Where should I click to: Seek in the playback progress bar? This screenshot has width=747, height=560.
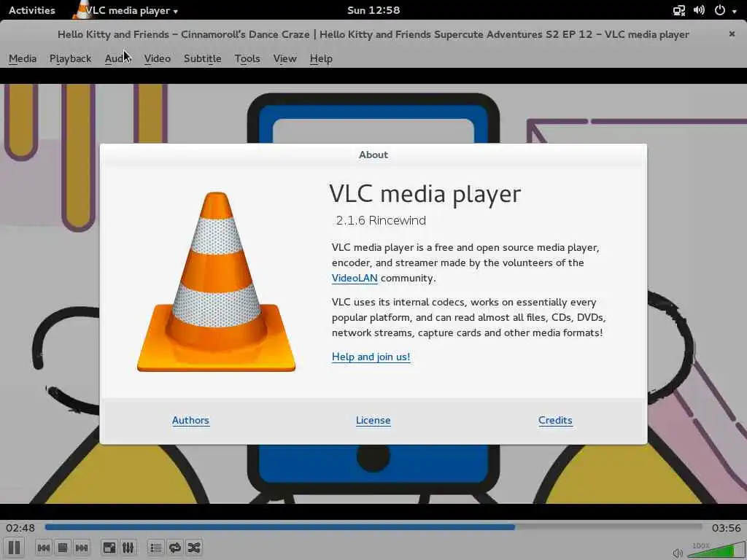tap(373, 527)
